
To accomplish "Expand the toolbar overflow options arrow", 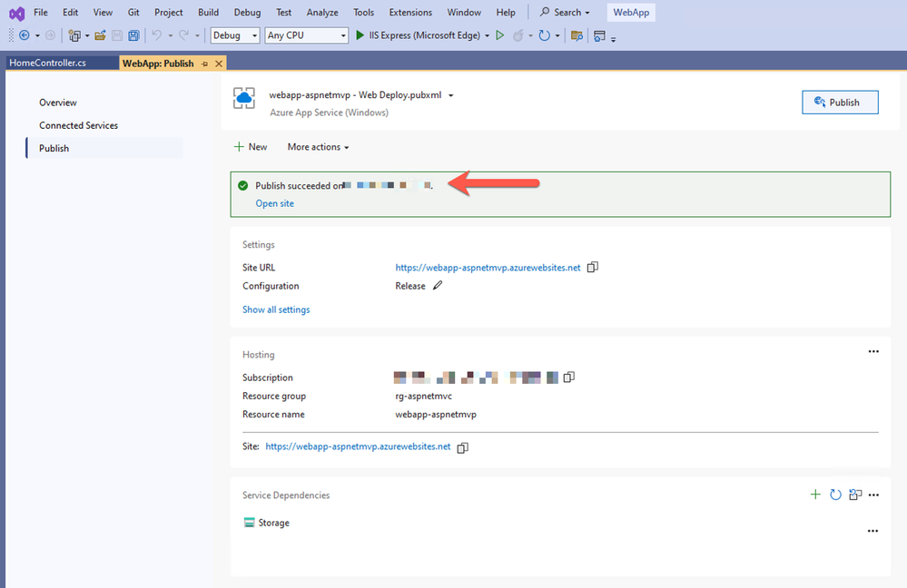I will pyautogui.click(x=613, y=39).
